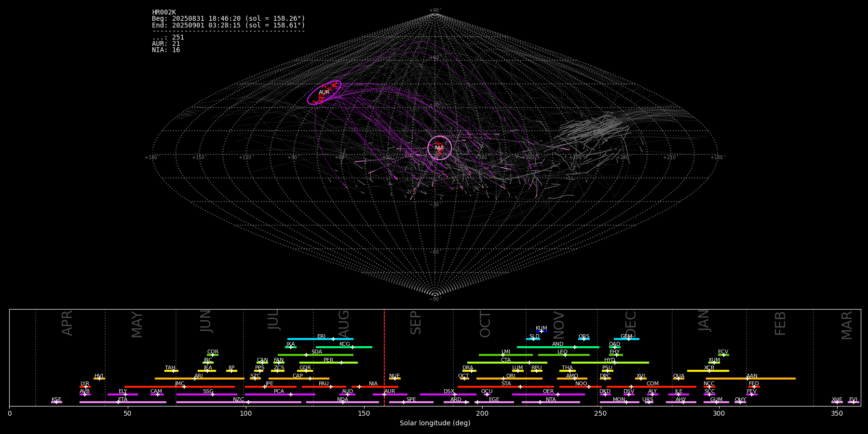The image size is (868, 434).
Task: Click the LEO shower bar
Action: [x=564, y=355]
